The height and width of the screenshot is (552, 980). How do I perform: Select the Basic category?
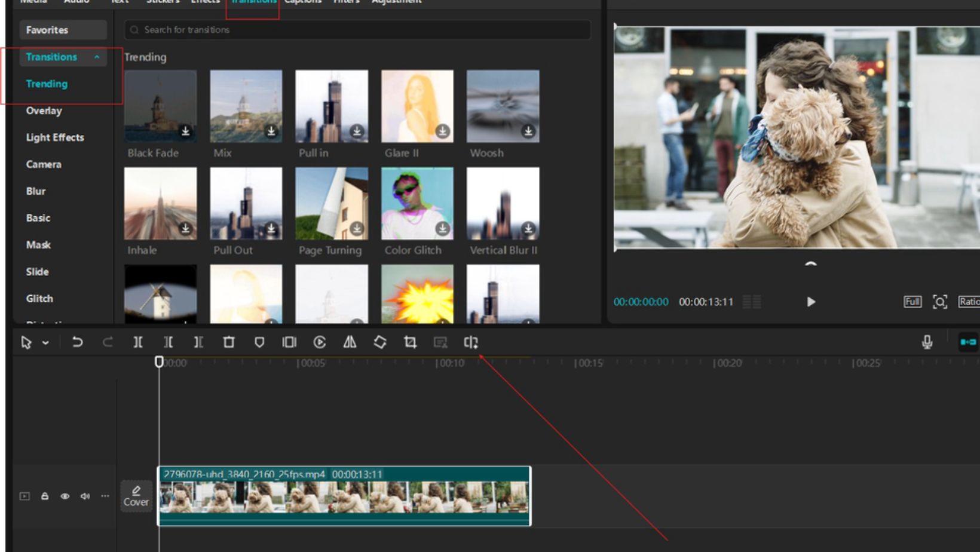(38, 218)
